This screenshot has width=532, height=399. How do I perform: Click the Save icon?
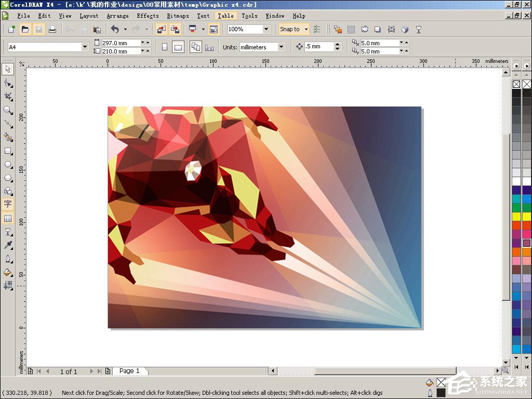click(x=38, y=30)
